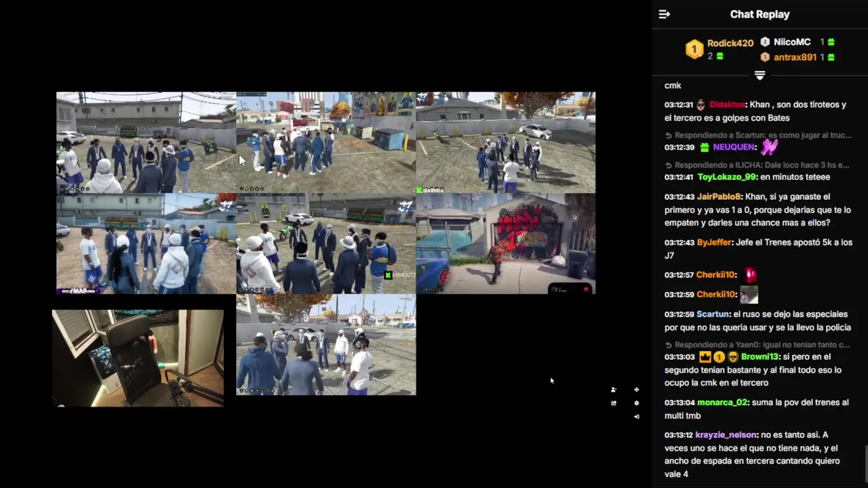Collapse the Chat Replay panel
868x488 pixels.
pyautogui.click(x=665, y=14)
